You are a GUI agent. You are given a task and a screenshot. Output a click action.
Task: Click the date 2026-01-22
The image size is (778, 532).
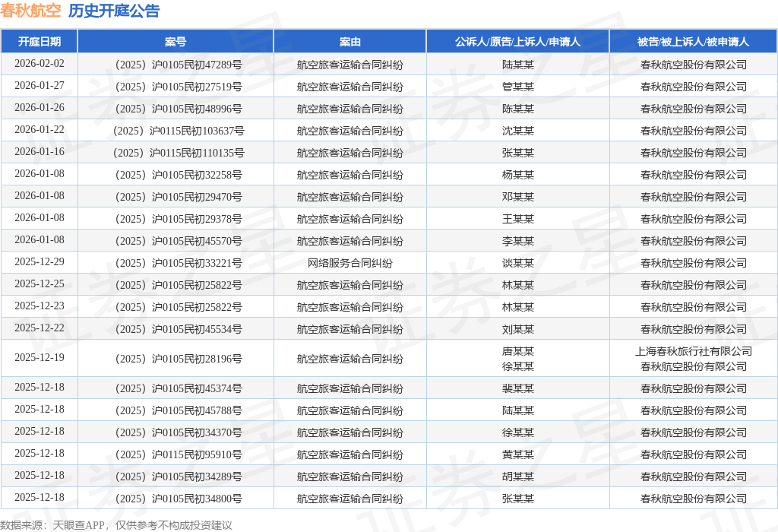click(x=40, y=129)
